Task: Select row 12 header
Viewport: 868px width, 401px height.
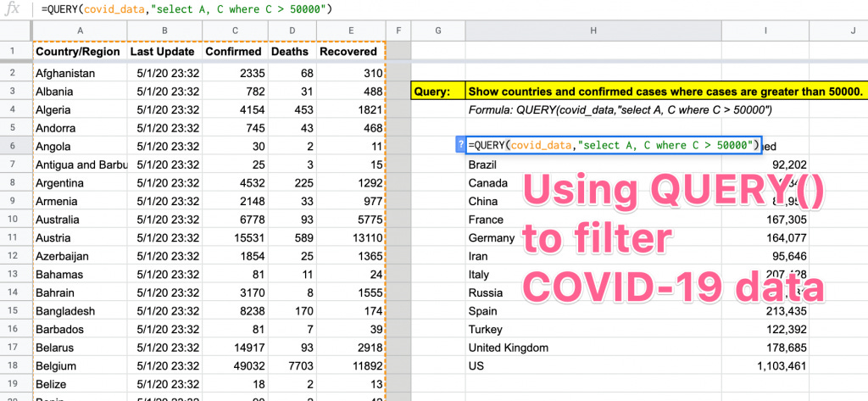Action: coord(16,256)
